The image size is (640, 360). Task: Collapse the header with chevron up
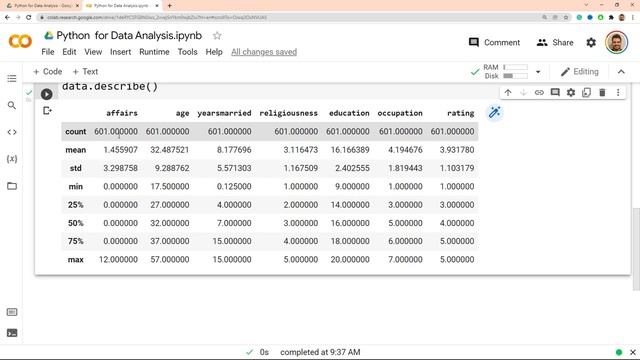pos(621,72)
